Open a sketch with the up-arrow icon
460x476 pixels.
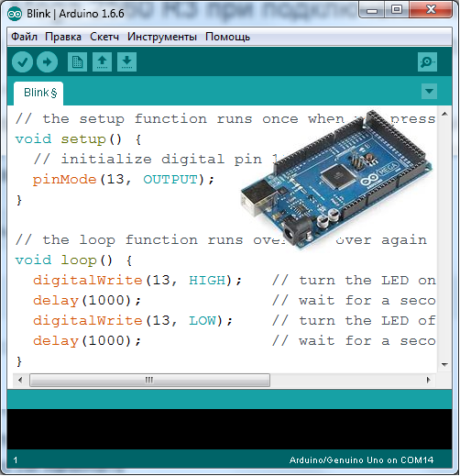coord(102,62)
